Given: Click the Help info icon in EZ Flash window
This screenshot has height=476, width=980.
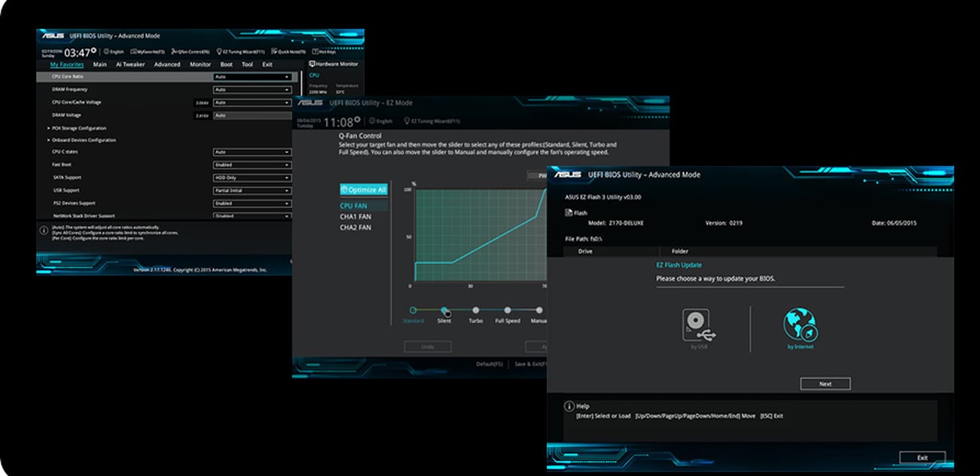Looking at the screenshot, I should pyautogui.click(x=570, y=406).
